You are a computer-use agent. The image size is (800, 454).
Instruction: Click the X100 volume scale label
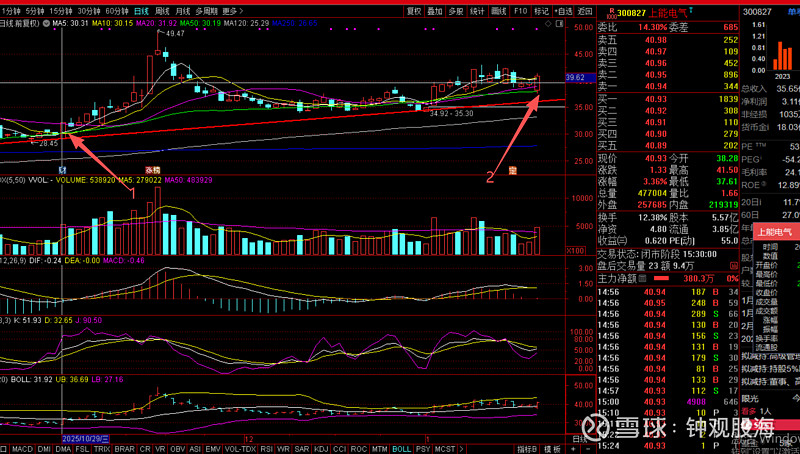point(576,250)
